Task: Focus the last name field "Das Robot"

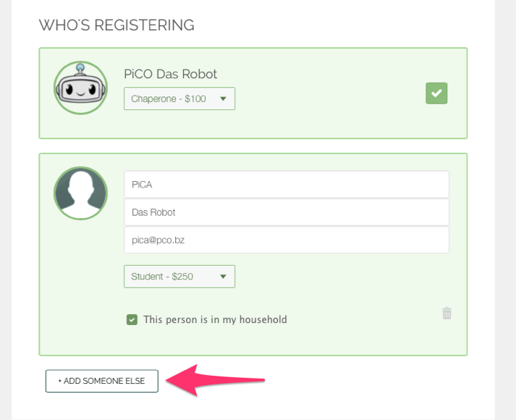Action: click(x=286, y=212)
